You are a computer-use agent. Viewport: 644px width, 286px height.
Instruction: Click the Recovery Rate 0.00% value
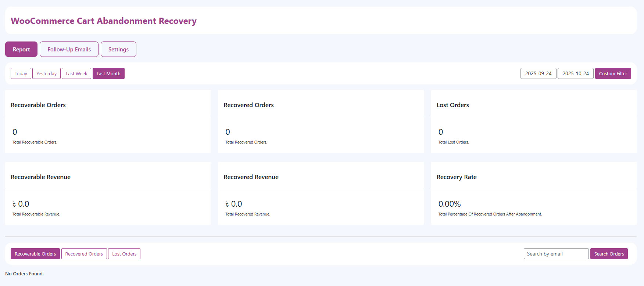449,204
